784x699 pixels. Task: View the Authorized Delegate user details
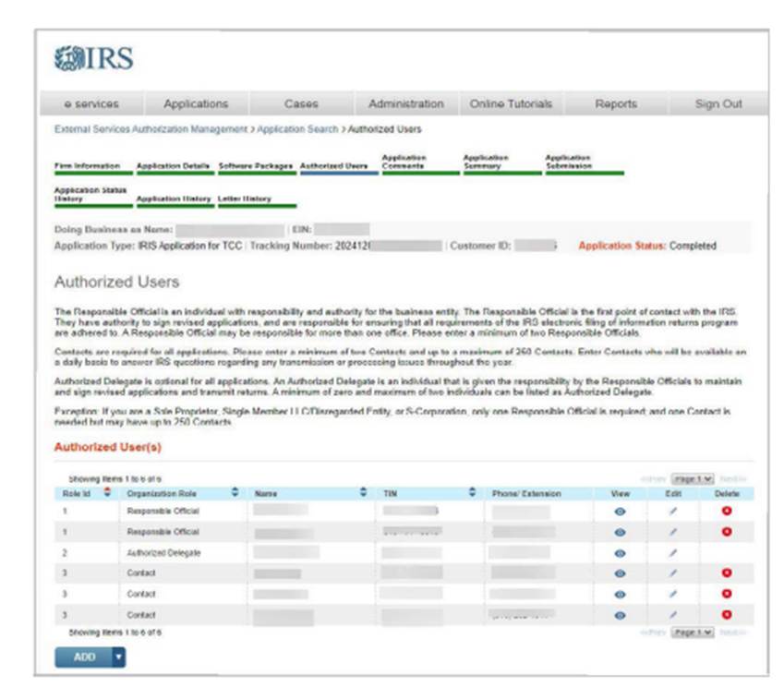click(620, 553)
